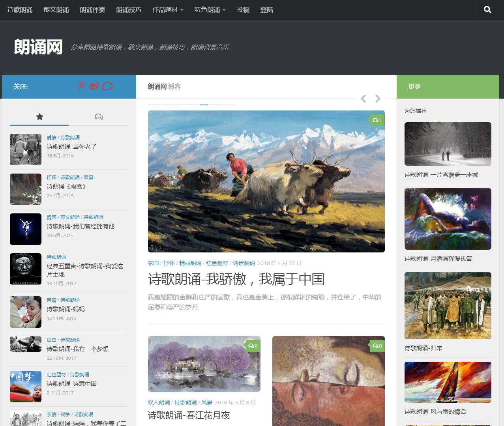Viewport: 504px width, 426px height.
Task: Open the 中国梦 thumbnail
Action: (26, 387)
